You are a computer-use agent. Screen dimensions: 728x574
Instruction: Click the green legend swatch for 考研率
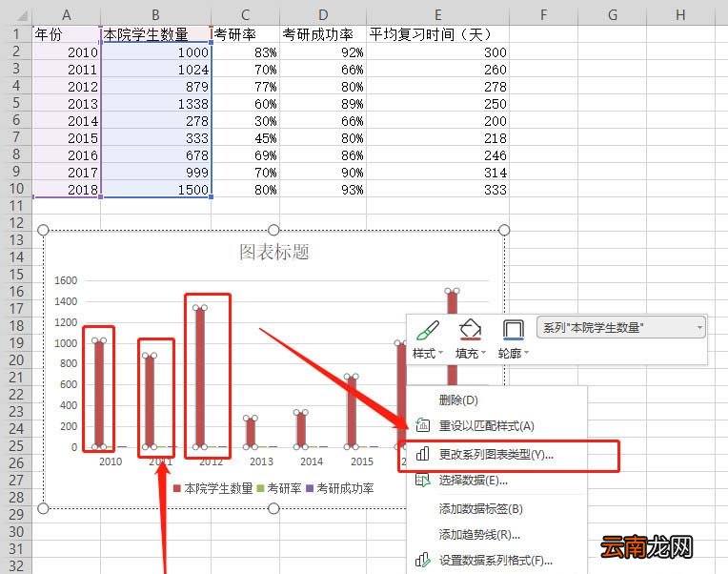pyautogui.click(x=260, y=488)
